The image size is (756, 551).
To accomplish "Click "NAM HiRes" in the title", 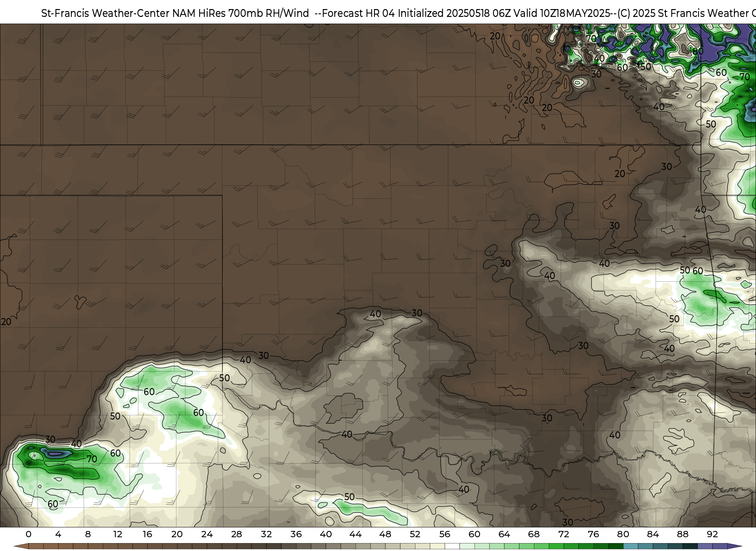I will (199, 13).
